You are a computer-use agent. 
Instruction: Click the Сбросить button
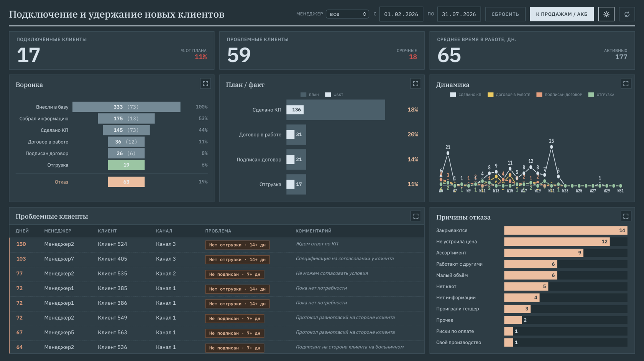tap(505, 14)
